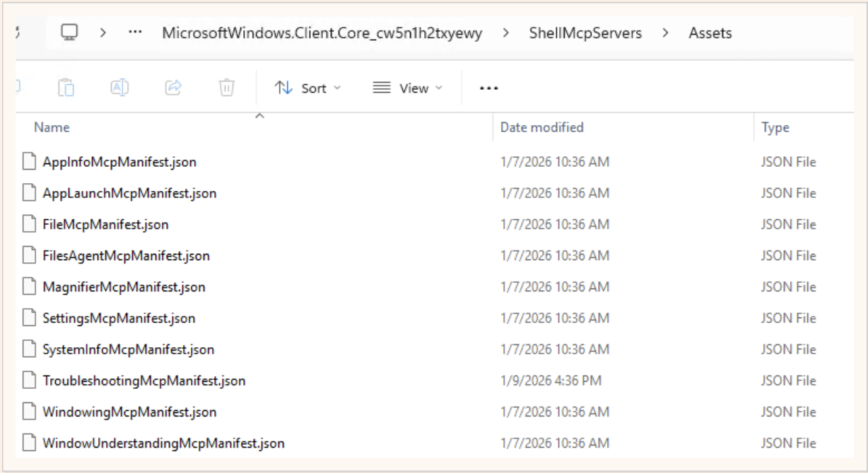The width and height of the screenshot is (868, 473).
Task: Select MagnifierMcpManifest.json in file list
Action: coord(124,287)
